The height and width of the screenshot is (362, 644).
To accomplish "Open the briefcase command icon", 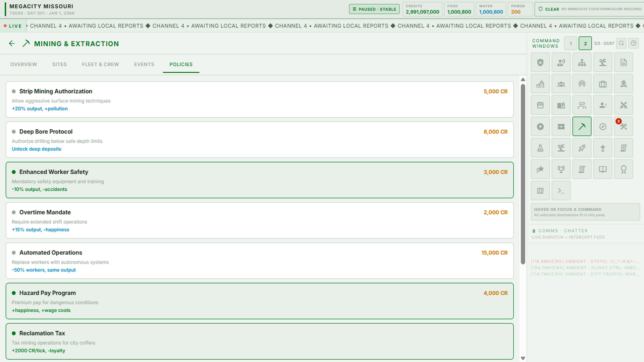I will 602,84.
